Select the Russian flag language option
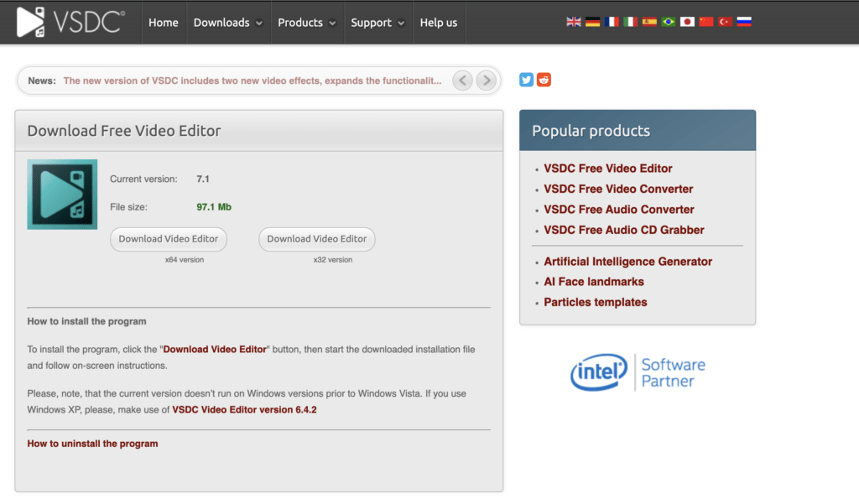Viewport: 859px width, 504px height. coord(744,22)
